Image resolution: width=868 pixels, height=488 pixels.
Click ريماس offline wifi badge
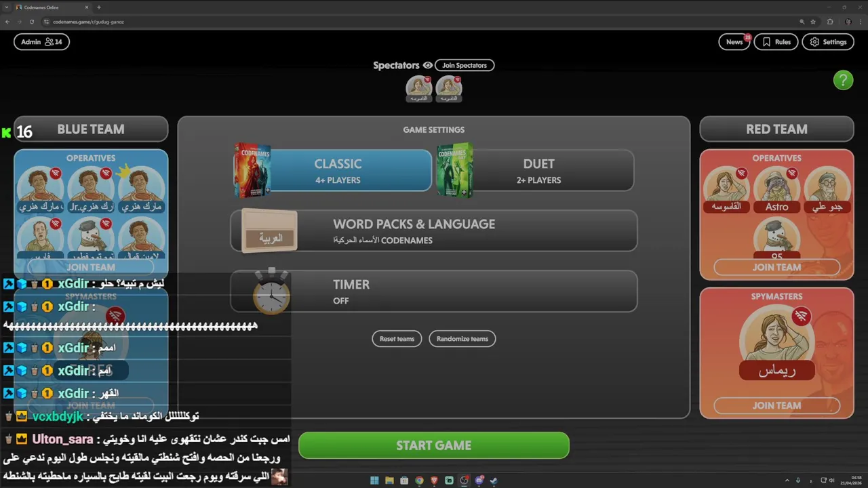[x=802, y=316]
